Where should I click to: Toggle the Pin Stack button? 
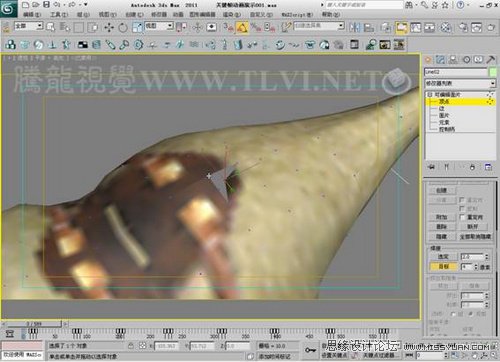point(431,167)
